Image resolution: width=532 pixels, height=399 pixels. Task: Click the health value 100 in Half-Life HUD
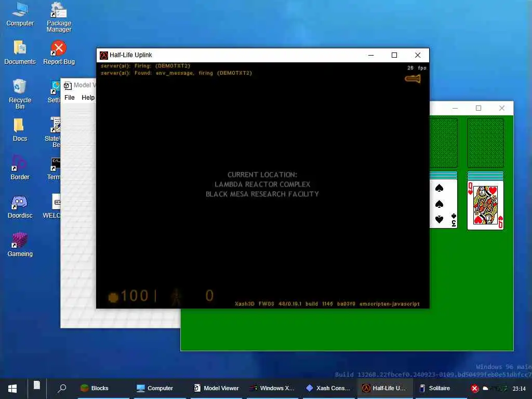click(135, 296)
